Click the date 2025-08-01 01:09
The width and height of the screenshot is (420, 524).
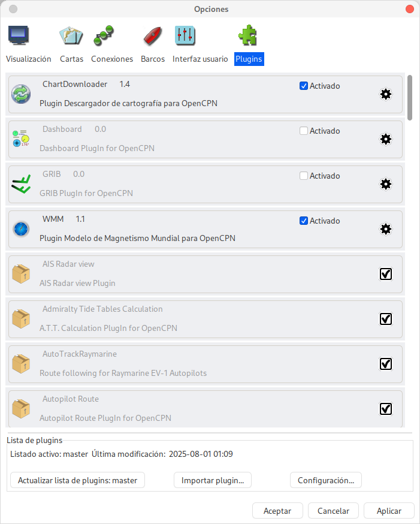click(201, 454)
